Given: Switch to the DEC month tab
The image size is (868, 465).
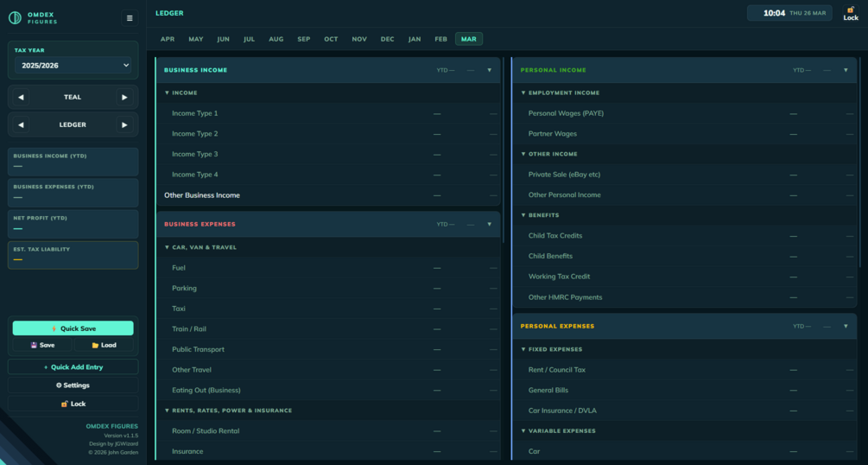Looking at the screenshot, I should (388, 39).
